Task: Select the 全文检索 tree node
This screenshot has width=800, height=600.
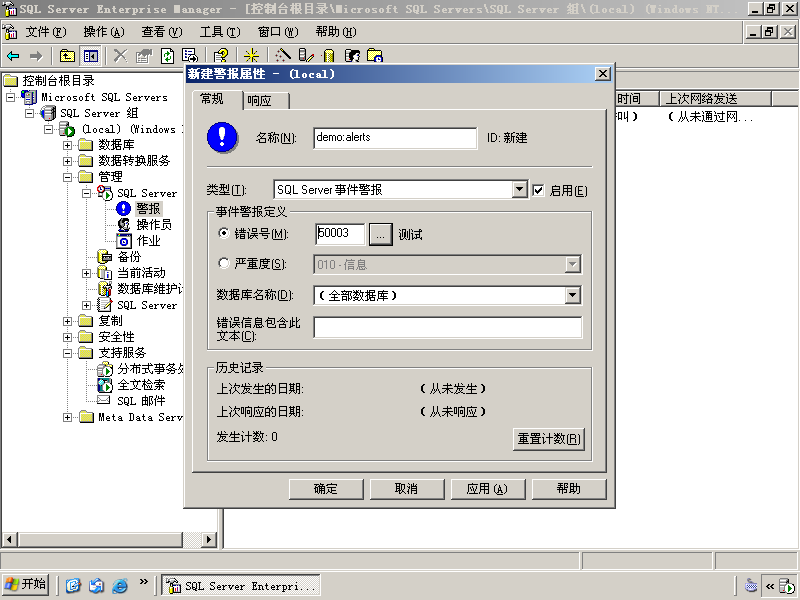Action: (141, 385)
